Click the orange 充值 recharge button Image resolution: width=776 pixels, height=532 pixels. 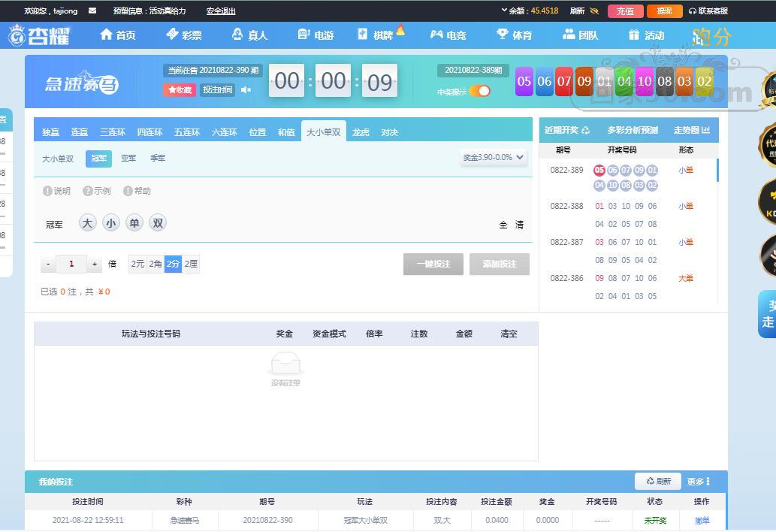625,11
